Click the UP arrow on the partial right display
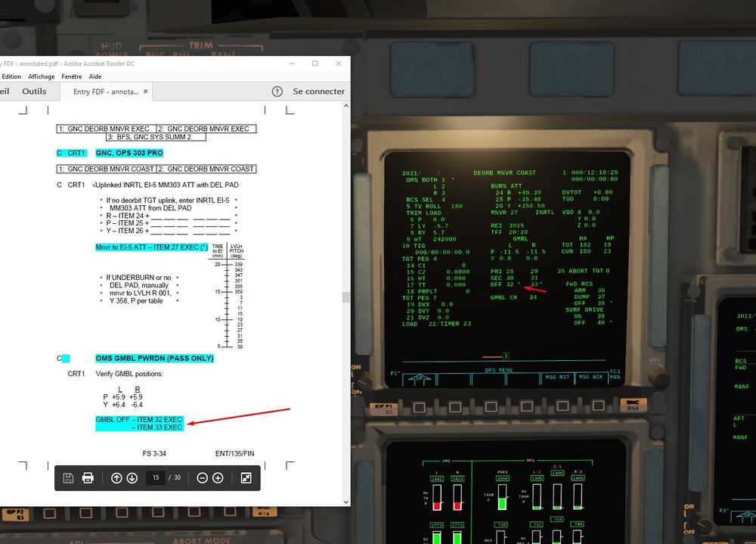 (746, 517)
